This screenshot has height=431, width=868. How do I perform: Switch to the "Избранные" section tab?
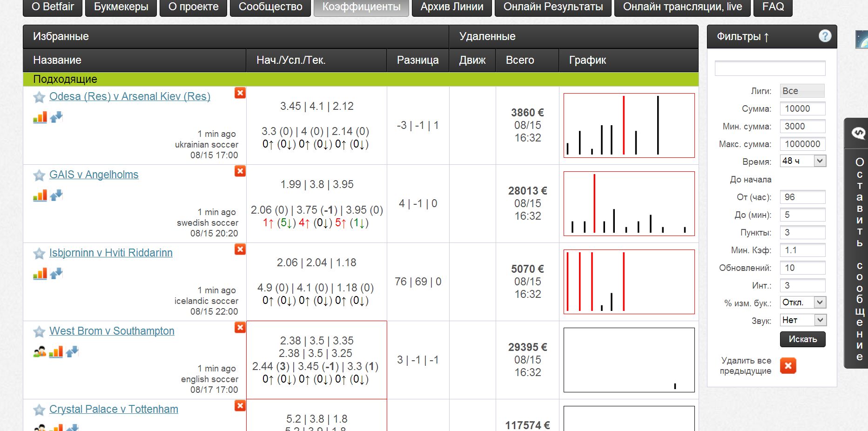tap(236, 36)
